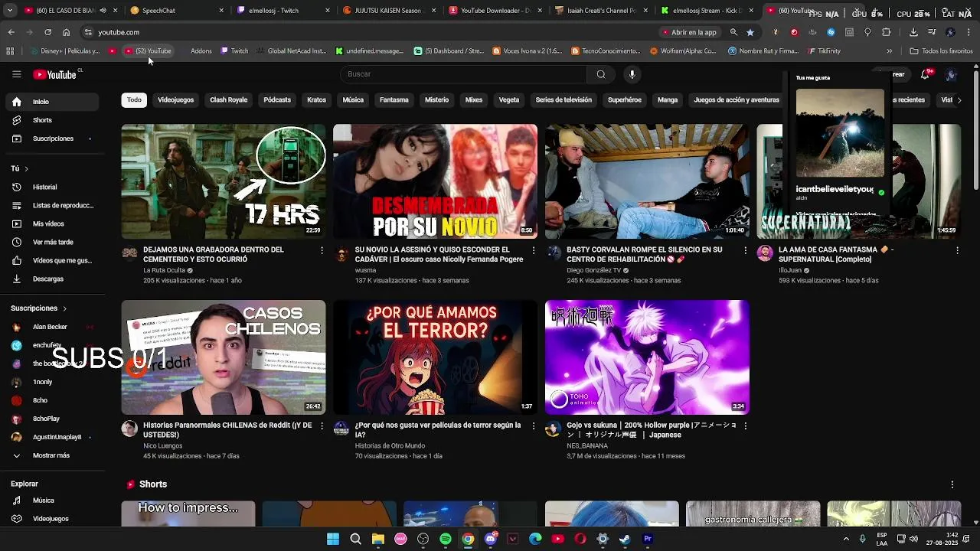Open Todos los favoritos folder
Viewport: 980px width, 551px height.
coord(941,51)
